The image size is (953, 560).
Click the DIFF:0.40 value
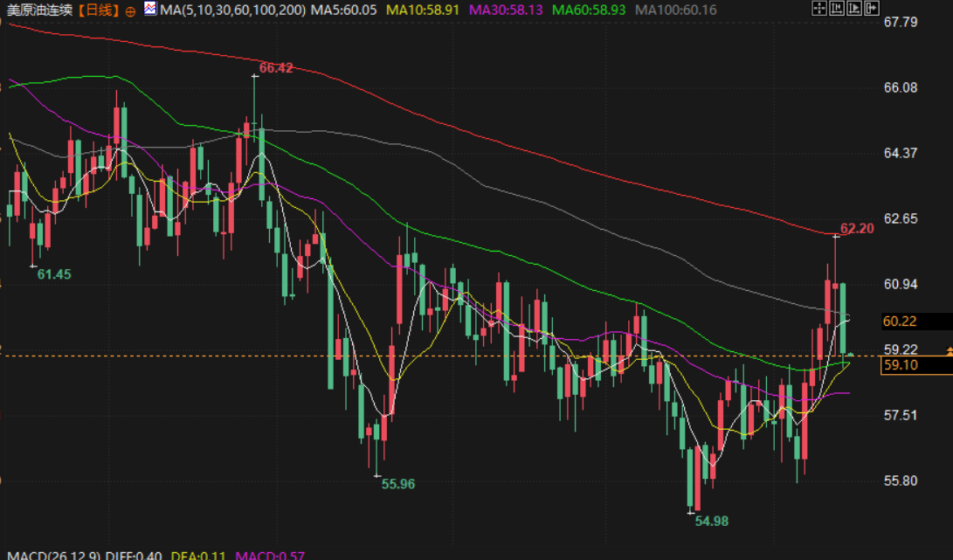pyautogui.click(x=134, y=555)
